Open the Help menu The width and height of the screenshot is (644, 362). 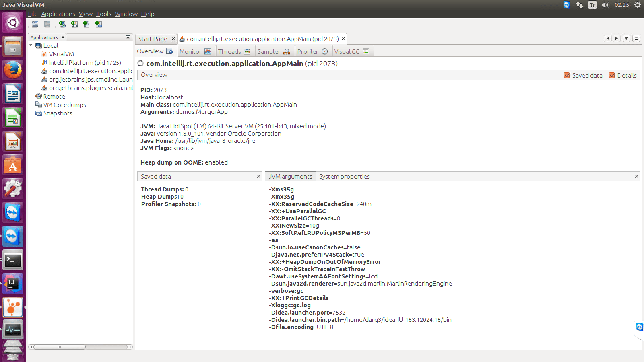coord(148,14)
